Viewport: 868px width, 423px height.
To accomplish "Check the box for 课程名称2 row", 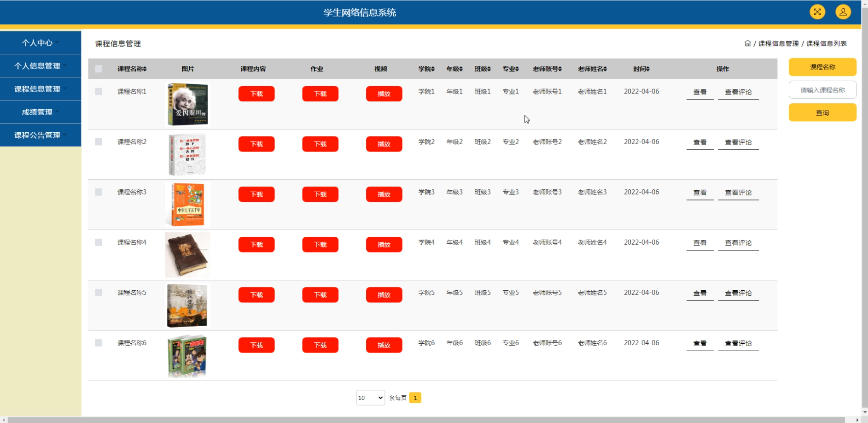I will pos(99,142).
